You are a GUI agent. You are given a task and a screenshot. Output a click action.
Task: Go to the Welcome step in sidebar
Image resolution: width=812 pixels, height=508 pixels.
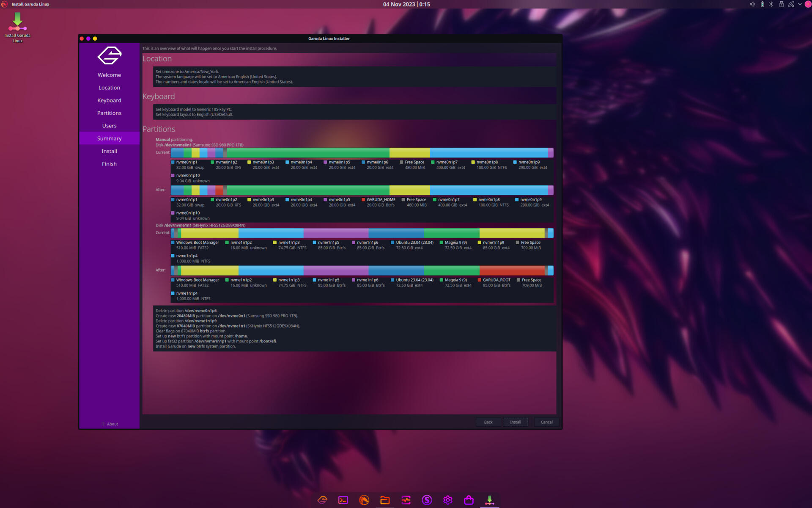click(x=109, y=75)
